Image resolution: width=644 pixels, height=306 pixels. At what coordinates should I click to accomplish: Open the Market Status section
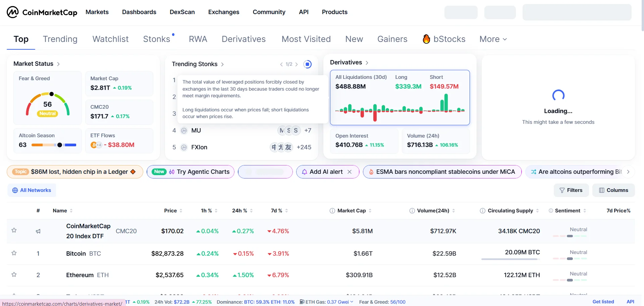[x=37, y=64]
